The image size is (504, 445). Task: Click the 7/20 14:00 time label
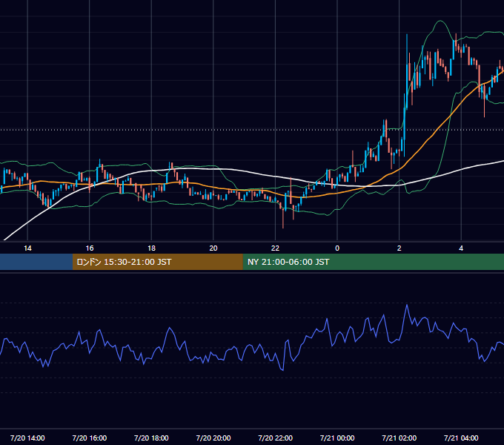27,438
